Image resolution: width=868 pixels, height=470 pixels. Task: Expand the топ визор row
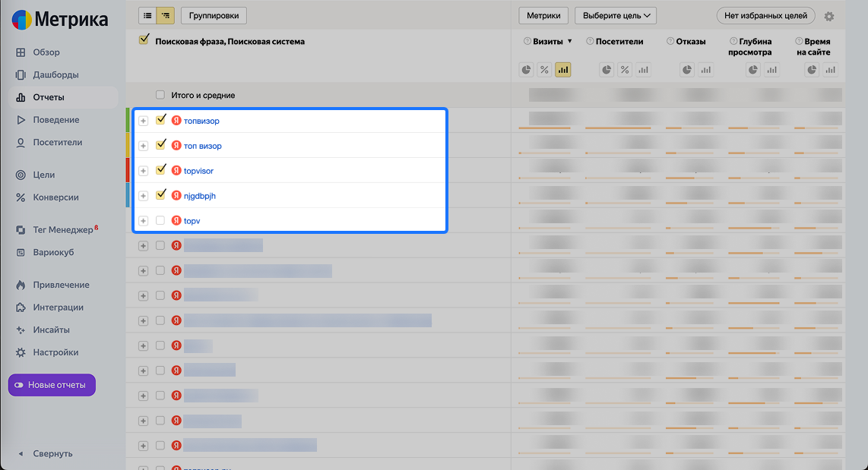[x=144, y=146]
